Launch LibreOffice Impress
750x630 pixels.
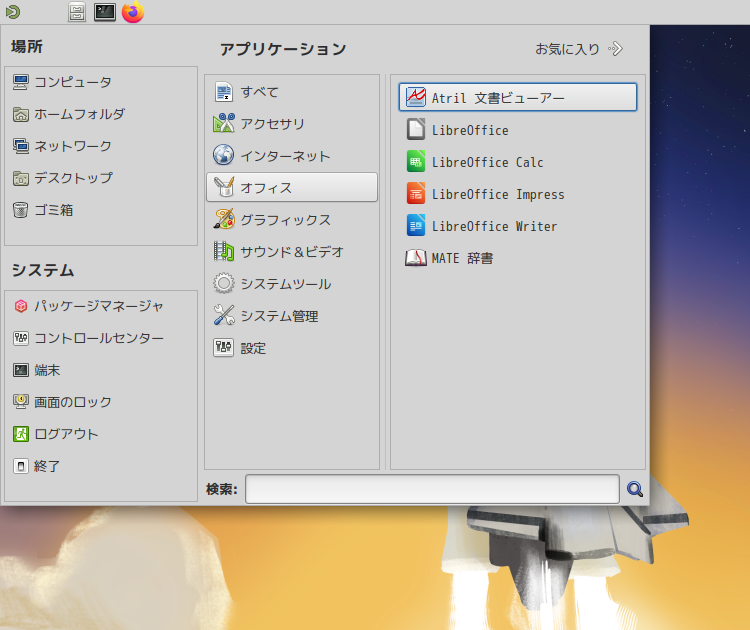(518, 194)
